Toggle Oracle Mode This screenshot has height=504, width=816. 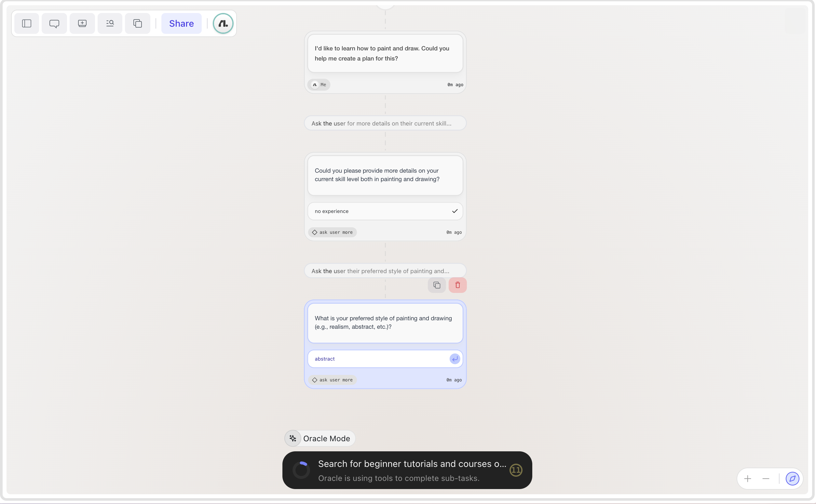(x=320, y=439)
